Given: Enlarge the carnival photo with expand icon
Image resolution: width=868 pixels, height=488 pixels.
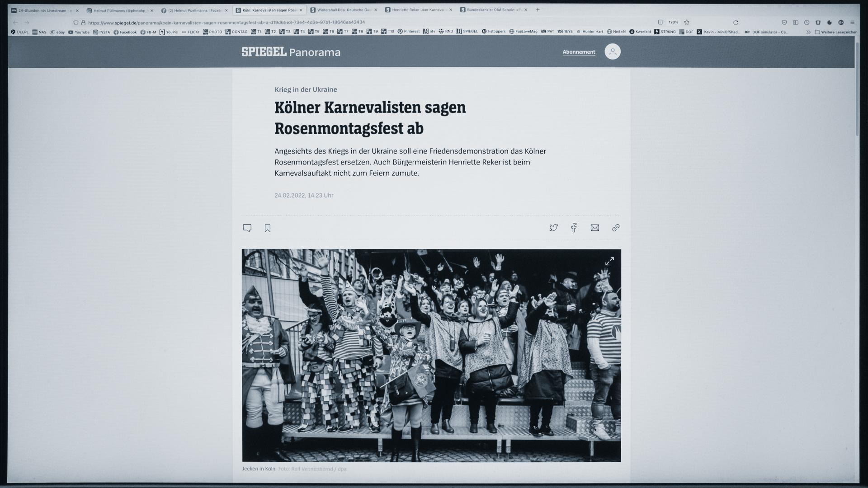Looking at the screenshot, I should pos(609,261).
